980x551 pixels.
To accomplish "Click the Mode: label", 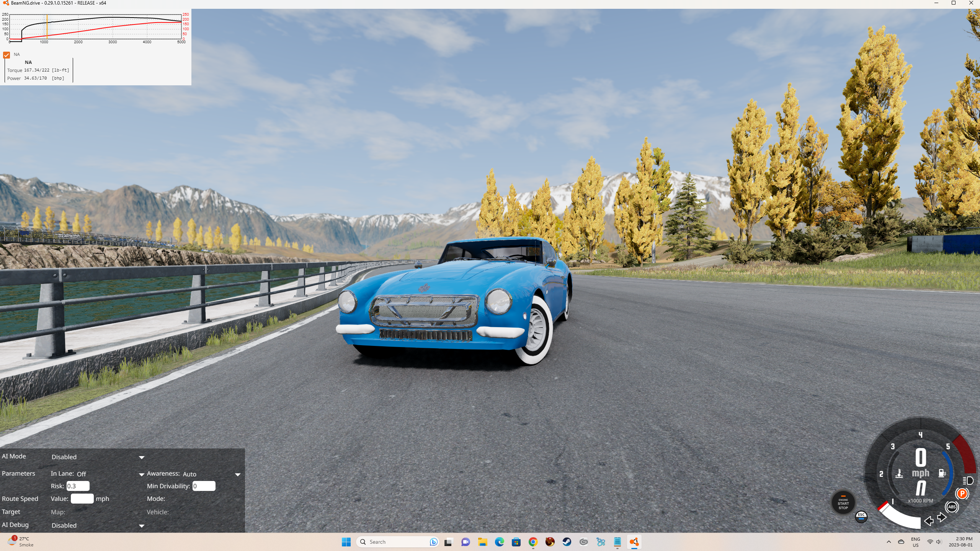I will (x=156, y=499).
